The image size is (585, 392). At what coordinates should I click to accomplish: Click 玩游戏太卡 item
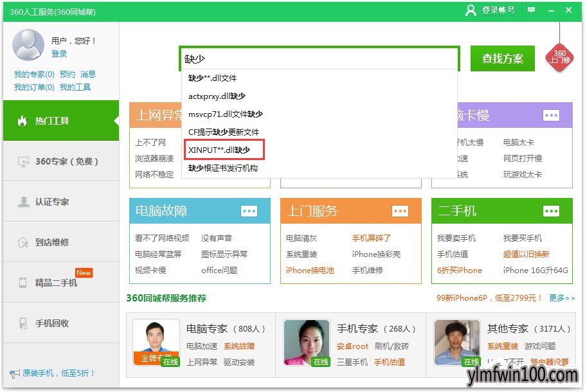[522, 174]
